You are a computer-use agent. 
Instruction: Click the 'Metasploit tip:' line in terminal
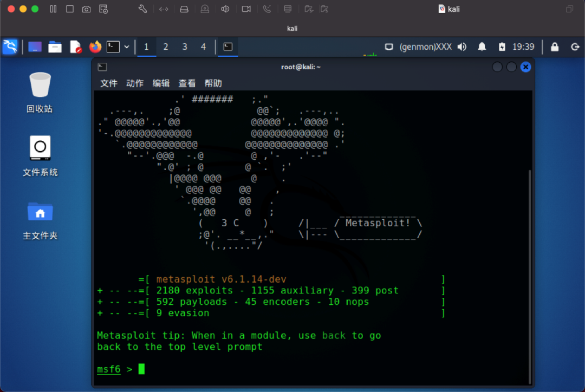[x=239, y=336]
